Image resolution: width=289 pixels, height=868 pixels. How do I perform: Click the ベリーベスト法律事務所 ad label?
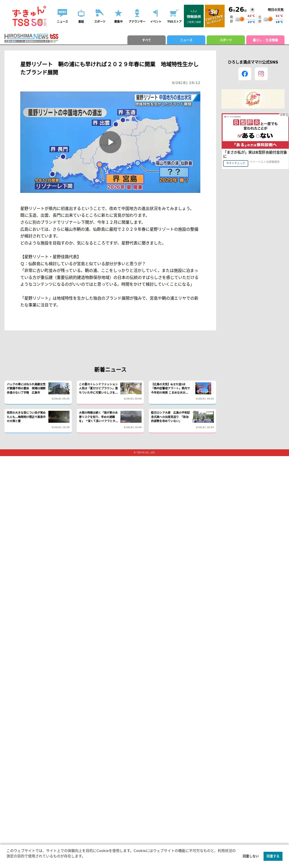[x=265, y=162]
